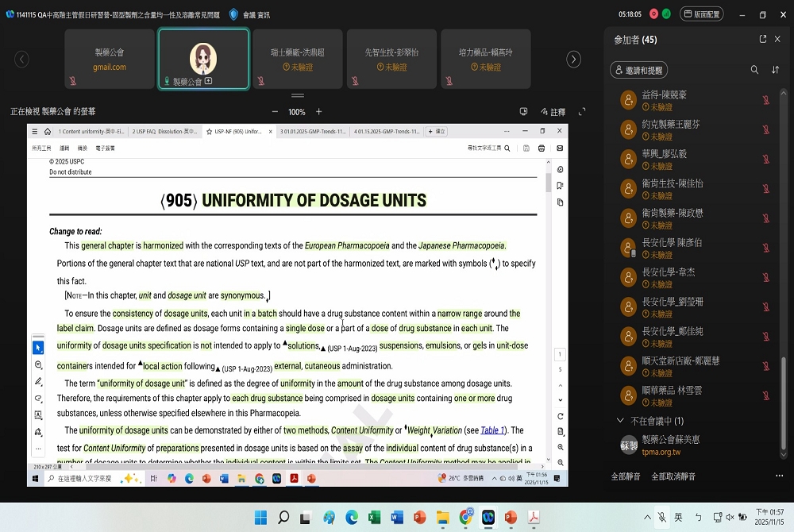Viewport: 794px width, 532px height.
Task: Zoom in shared screen with plus
Action: click(319, 112)
